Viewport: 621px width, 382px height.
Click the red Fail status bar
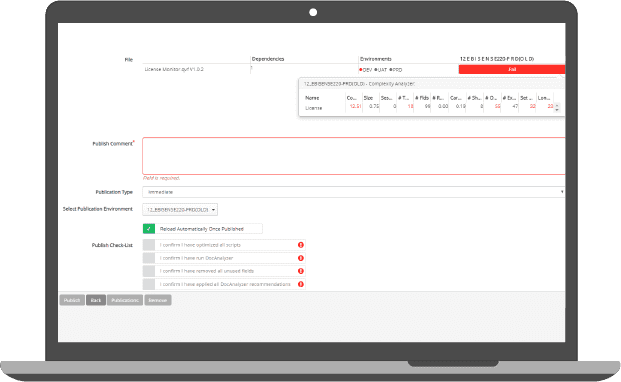(x=512, y=69)
